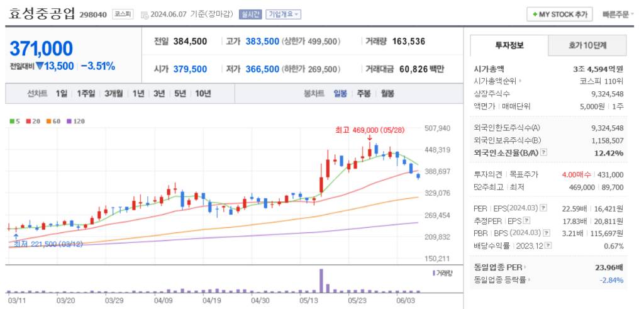Click the red 20-day average legend swatch
644x309 pixels.
(x=28, y=121)
